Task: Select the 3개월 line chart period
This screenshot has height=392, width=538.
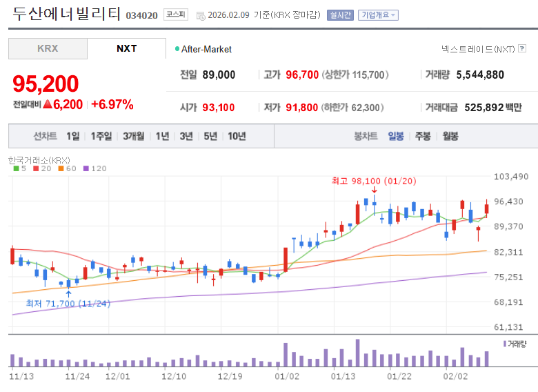Action: pyautogui.click(x=134, y=136)
